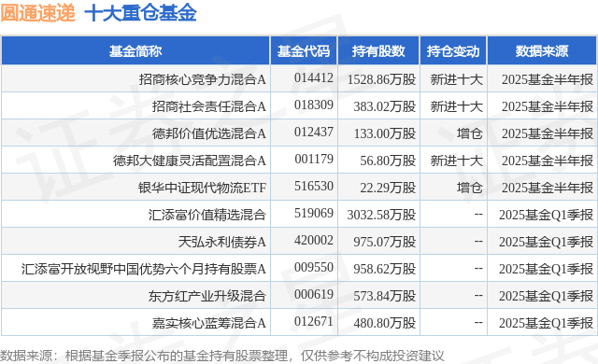This screenshot has height=364, width=598.
Task: Select the 数据来源 column header
Action: (542, 51)
